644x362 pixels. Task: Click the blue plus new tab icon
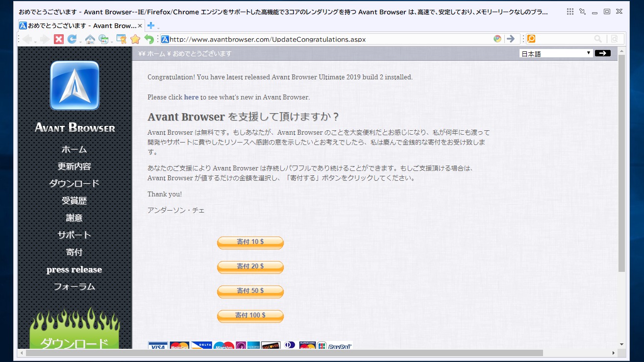(151, 25)
